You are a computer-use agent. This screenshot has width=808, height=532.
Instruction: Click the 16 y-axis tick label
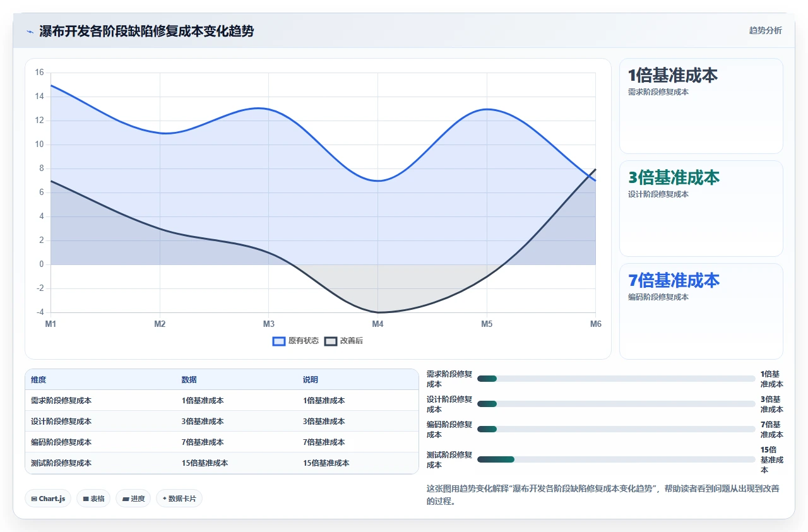tap(39, 73)
